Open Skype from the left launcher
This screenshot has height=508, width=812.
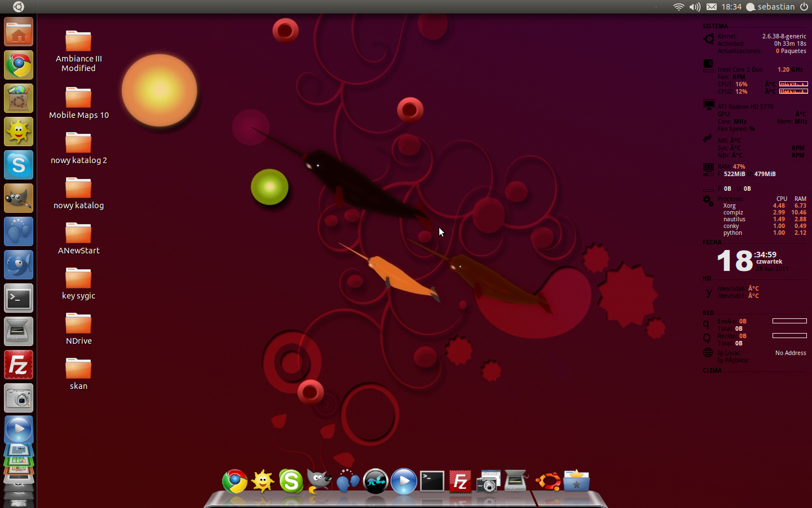[19, 165]
